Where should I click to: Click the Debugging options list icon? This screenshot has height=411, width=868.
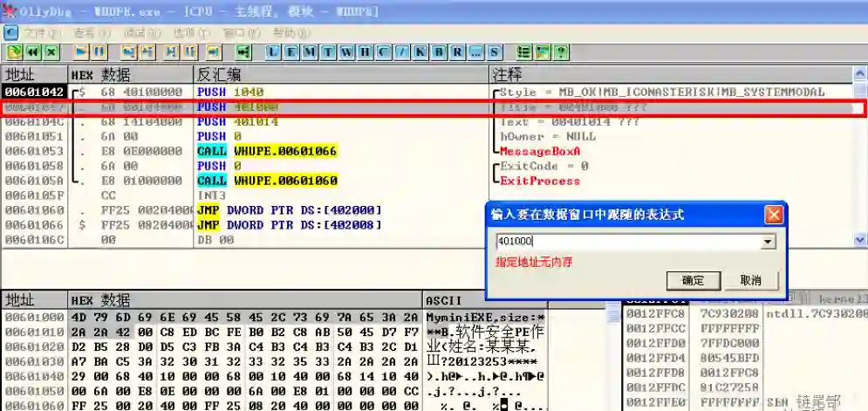524,52
